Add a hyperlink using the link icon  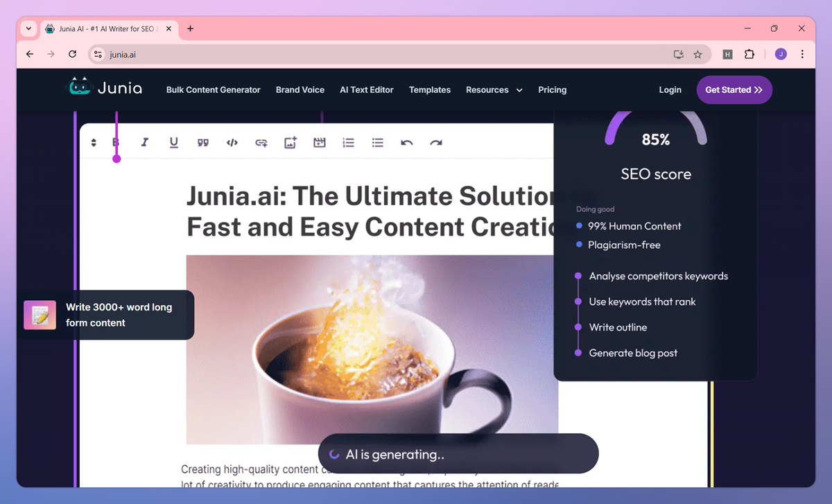tap(261, 143)
